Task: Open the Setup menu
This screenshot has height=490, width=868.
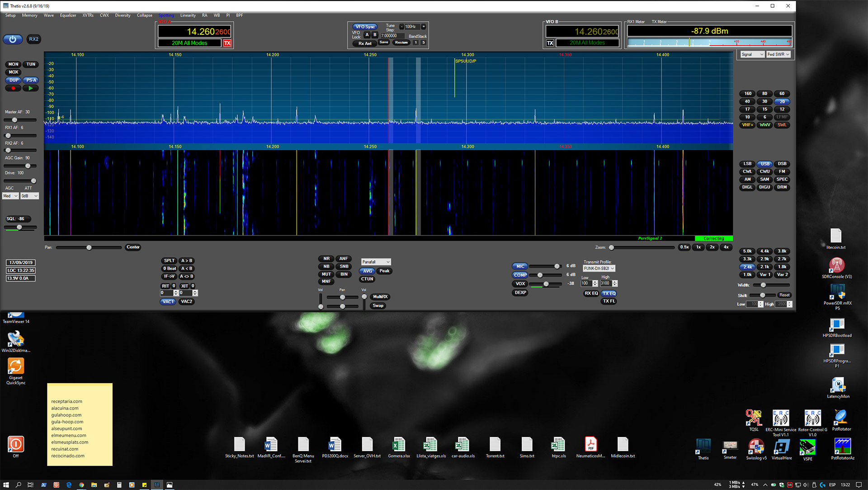Action: click(x=10, y=15)
